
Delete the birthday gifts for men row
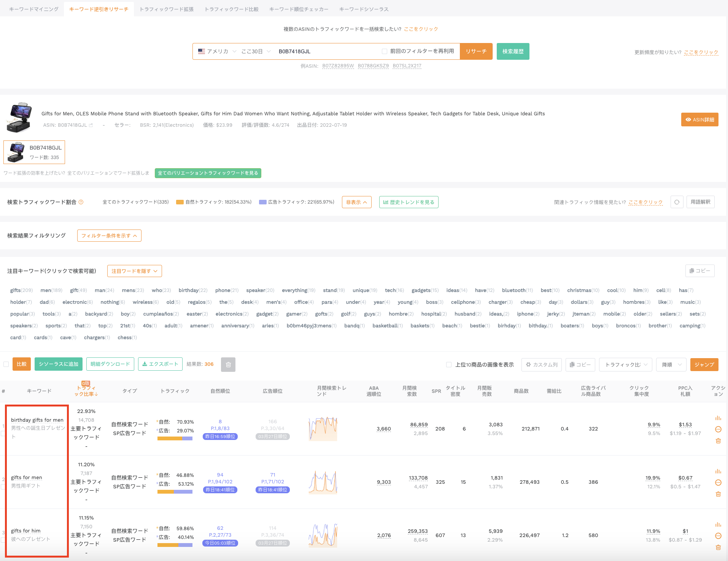tap(718, 441)
